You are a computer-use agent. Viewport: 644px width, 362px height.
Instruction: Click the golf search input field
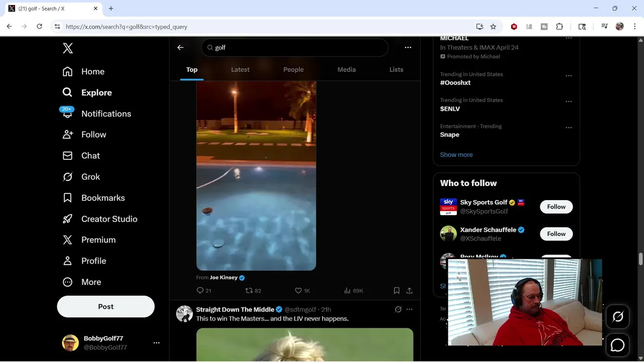pyautogui.click(x=295, y=47)
